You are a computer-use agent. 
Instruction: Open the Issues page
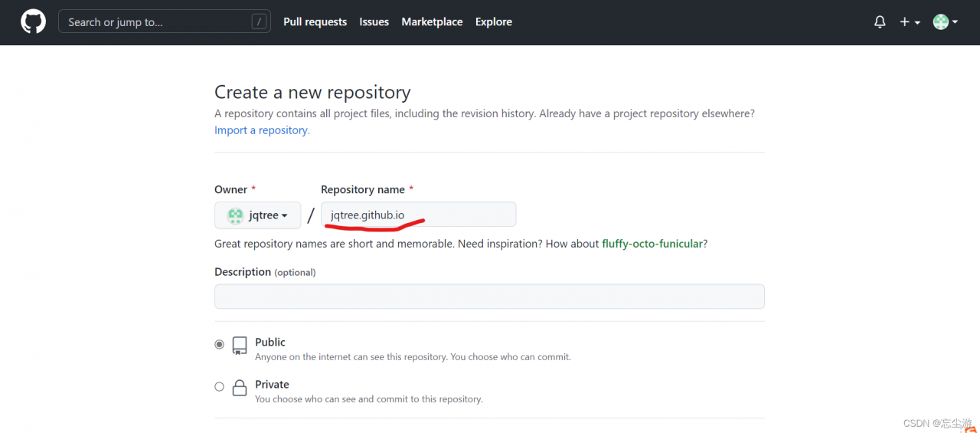[374, 21]
